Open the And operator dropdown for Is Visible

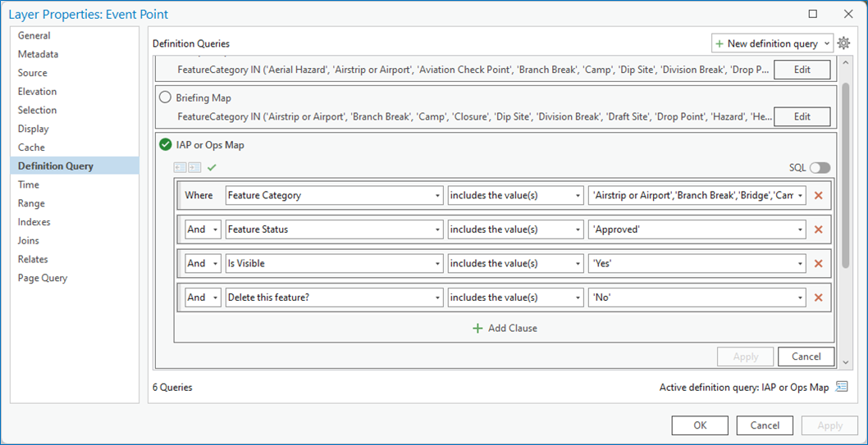coord(215,264)
